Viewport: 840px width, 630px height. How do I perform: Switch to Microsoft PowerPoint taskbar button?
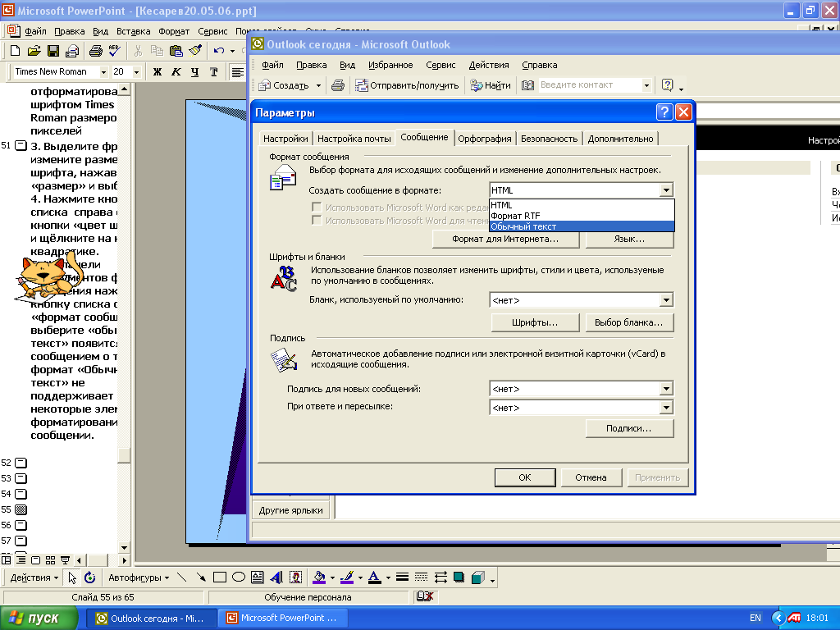pos(283,618)
